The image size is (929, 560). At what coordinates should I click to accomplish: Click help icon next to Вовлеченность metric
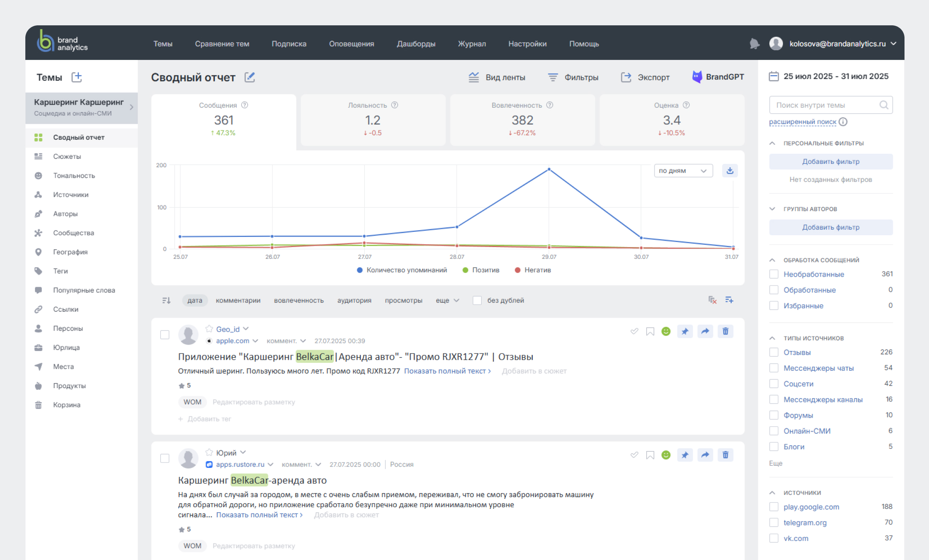coord(549,105)
